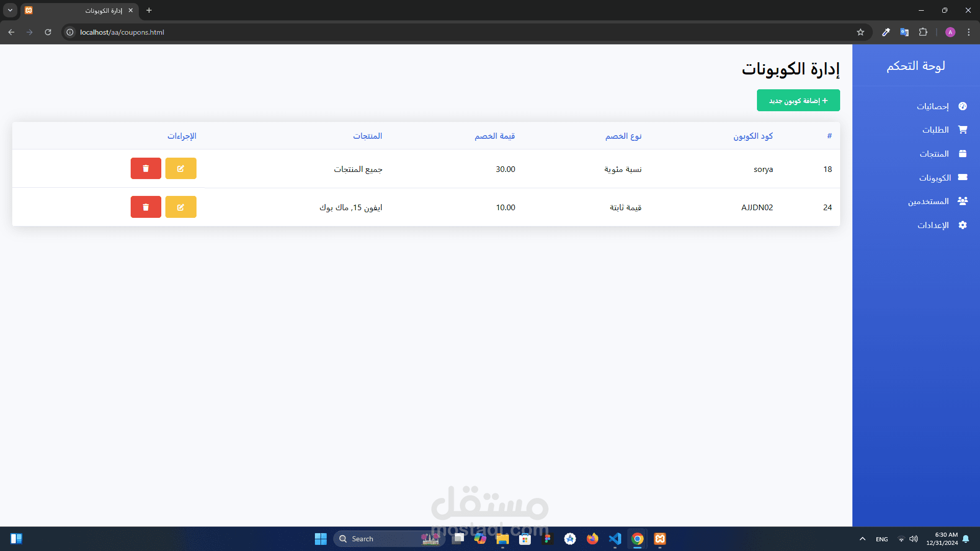
Task: Click the لوحة التحكم dashboard title link
Action: [x=916, y=66]
